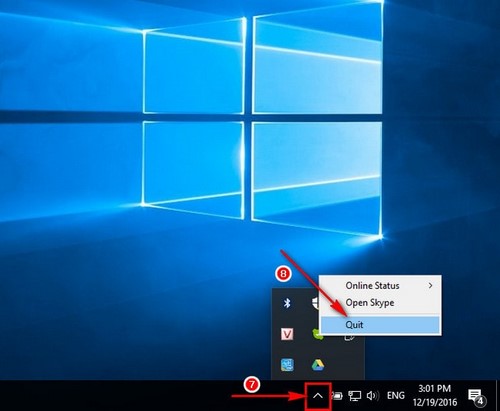Open the Windows Defender shield icon
Screen dimensions: 500x411
point(315,303)
